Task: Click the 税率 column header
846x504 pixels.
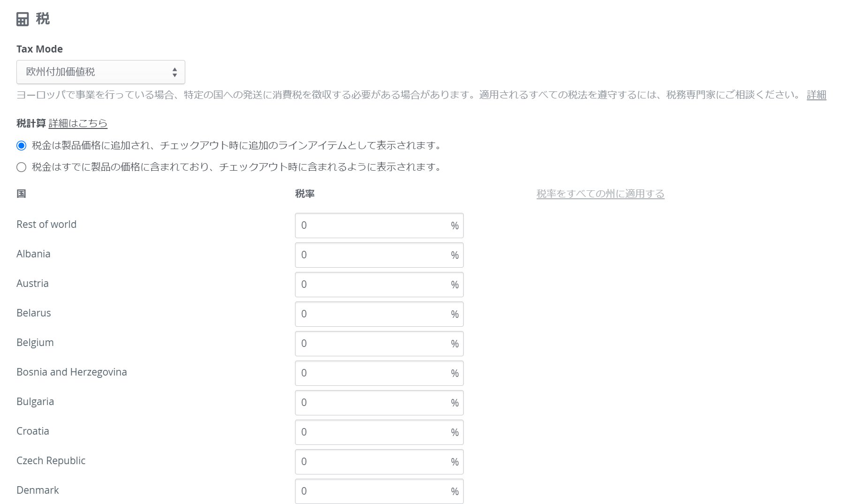Action: 305,194
